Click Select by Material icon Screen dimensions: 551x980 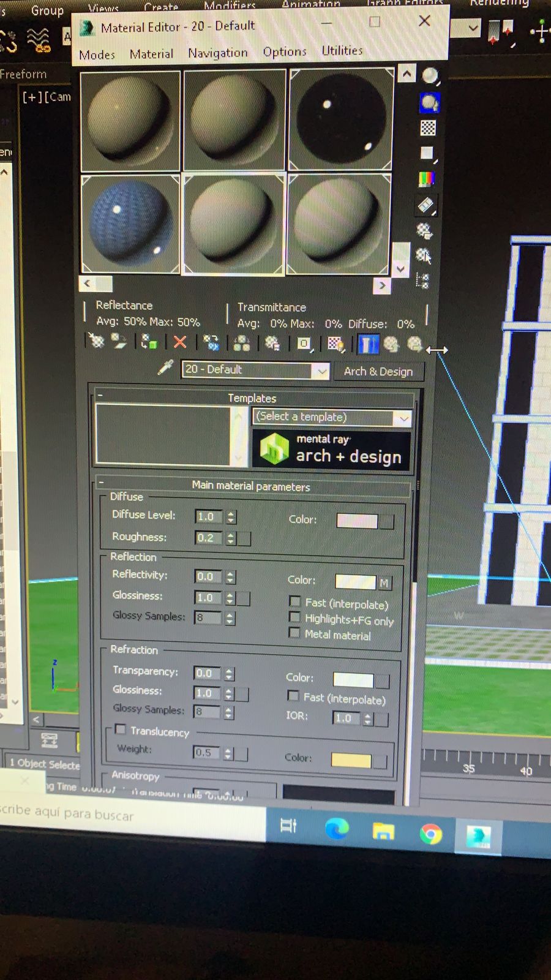[x=423, y=255]
